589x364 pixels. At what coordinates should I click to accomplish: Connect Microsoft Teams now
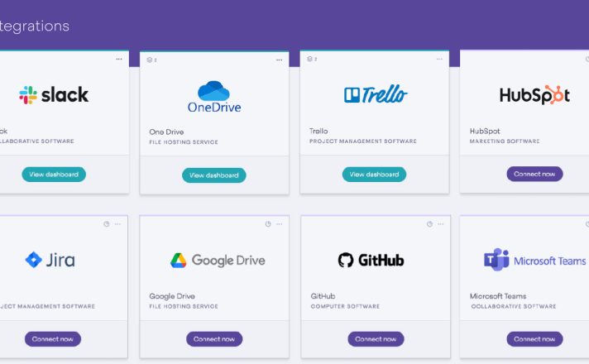pos(534,339)
